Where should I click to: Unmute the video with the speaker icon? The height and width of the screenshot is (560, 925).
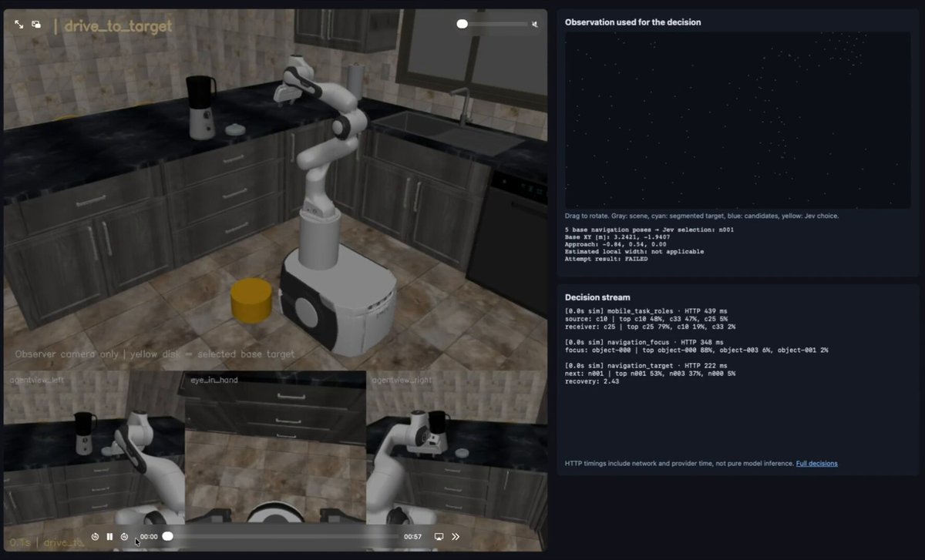(x=535, y=24)
